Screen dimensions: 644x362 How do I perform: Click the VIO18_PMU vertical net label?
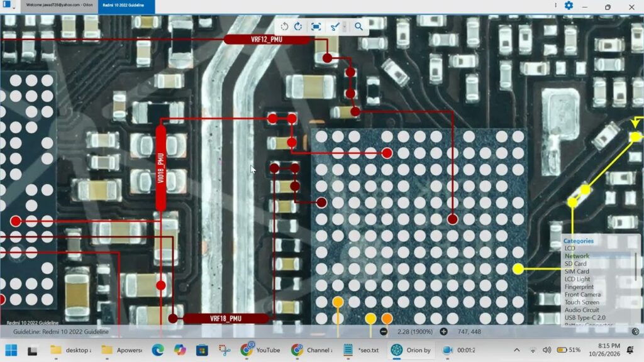(x=161, y=168)
